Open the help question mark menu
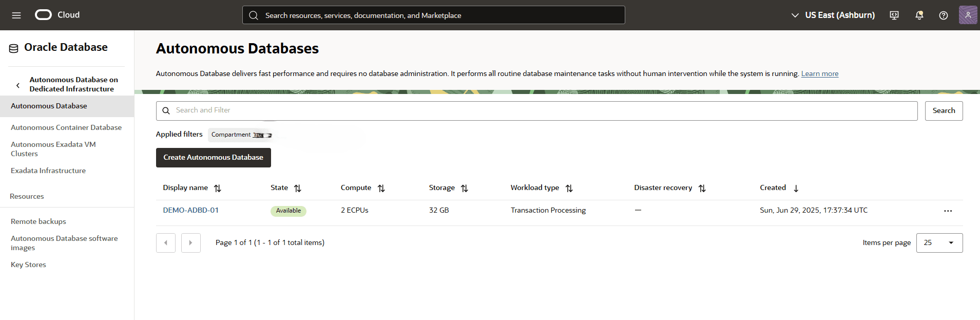The width and height of the screenshot is (980, 320). point(944,15)
